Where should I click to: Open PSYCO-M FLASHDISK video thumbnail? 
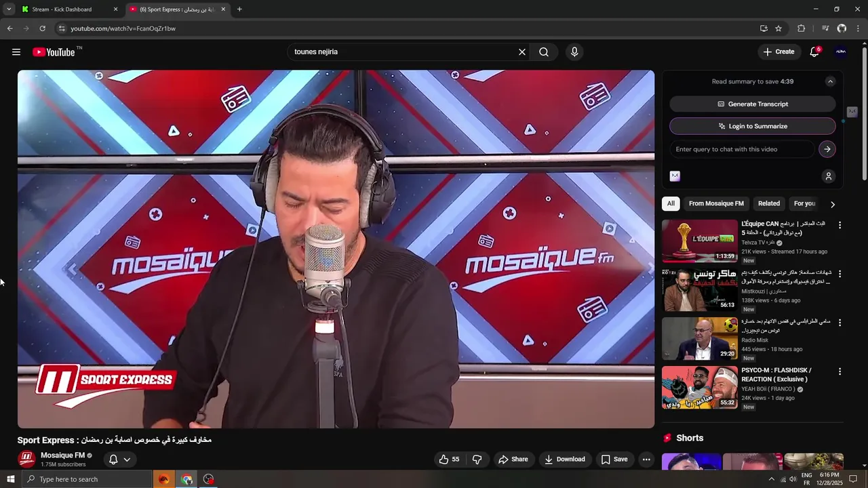(700, 387)
